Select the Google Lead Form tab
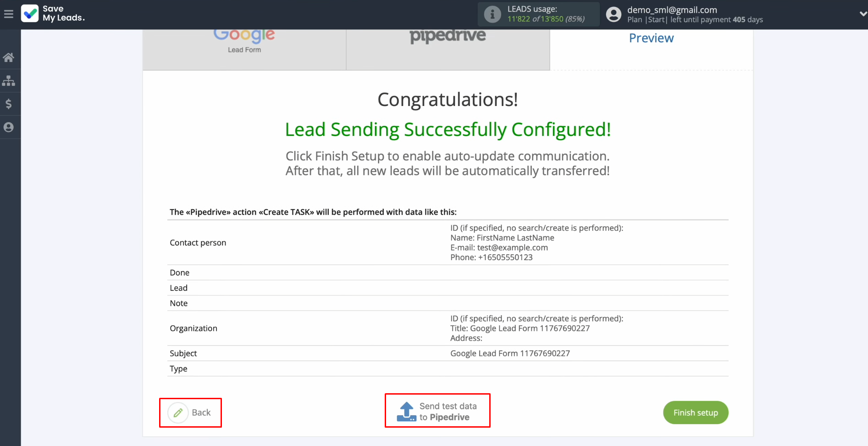This screenshot has height=446, width=868. [244, 50]
